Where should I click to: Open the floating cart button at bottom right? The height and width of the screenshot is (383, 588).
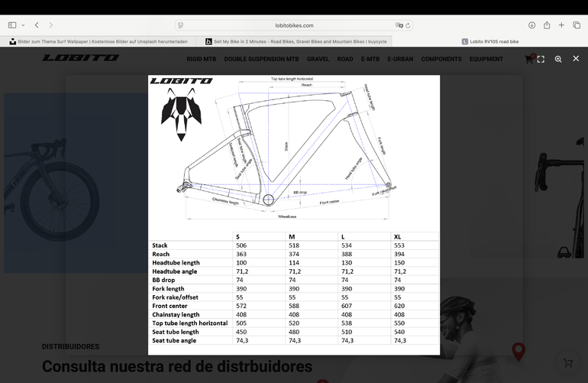[x=568, y=362]
